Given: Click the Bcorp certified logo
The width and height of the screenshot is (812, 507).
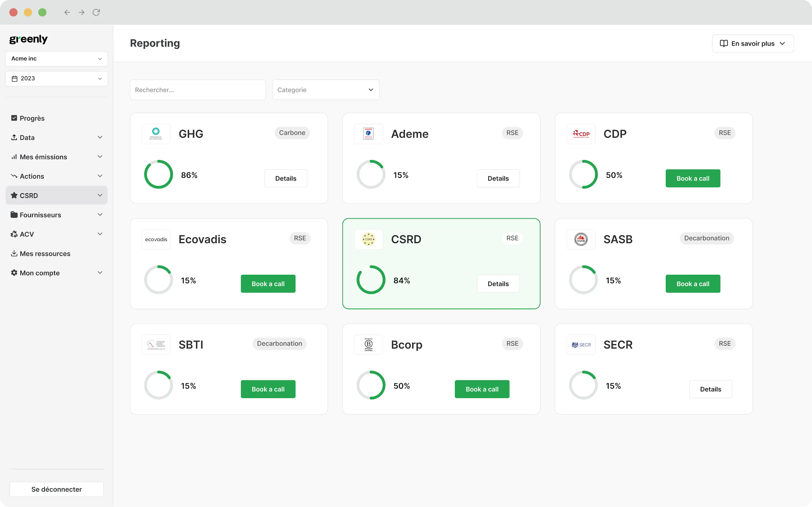Looking at the screenshot, I should (x=368, y=344).
